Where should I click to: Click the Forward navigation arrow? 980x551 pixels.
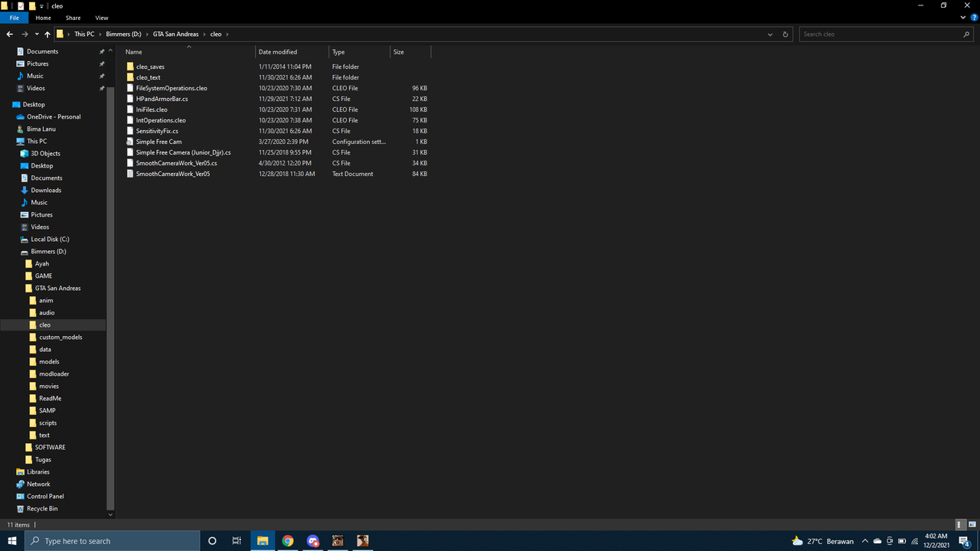point(24,34)
